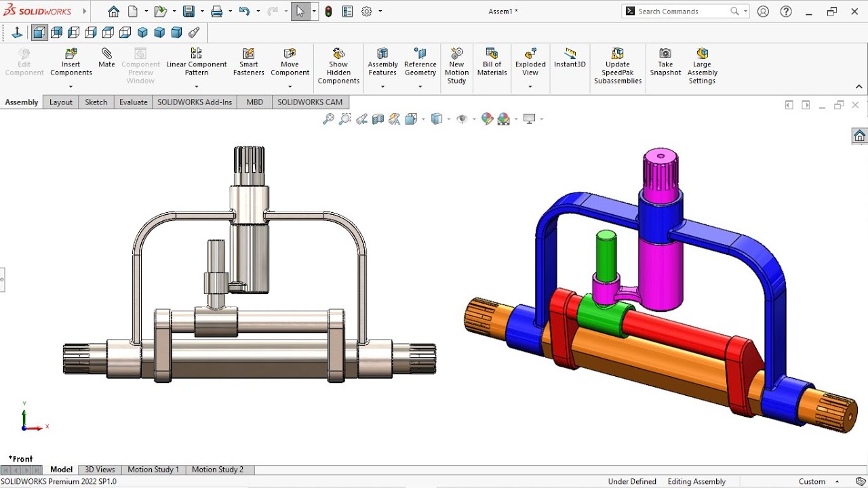Click Smart Fasteners tool
This screenshot has height=488, width=868.
pyautogui.click(x=249, y=62)
